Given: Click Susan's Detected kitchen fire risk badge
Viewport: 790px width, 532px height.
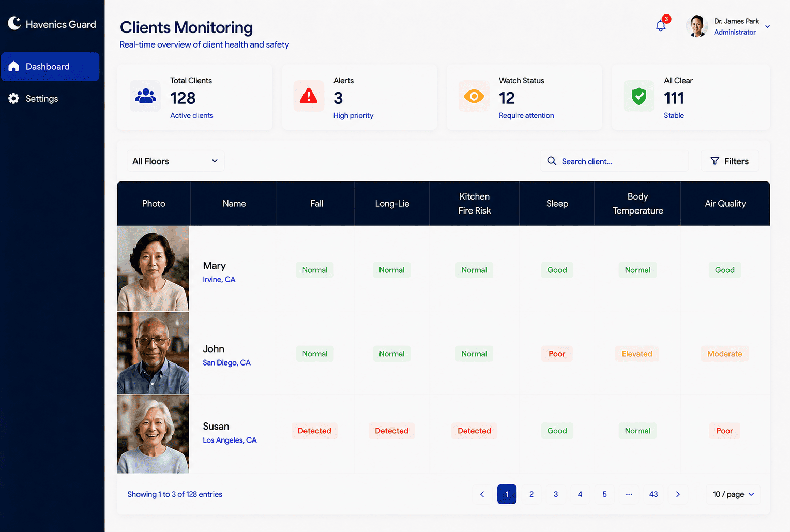Looking at the screenshot, I should (474, 431).
